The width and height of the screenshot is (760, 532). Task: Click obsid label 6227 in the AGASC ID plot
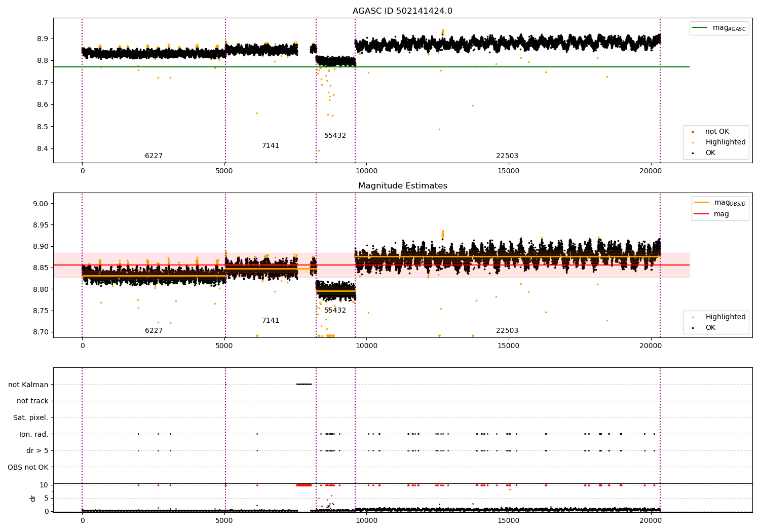pos(154,156)
